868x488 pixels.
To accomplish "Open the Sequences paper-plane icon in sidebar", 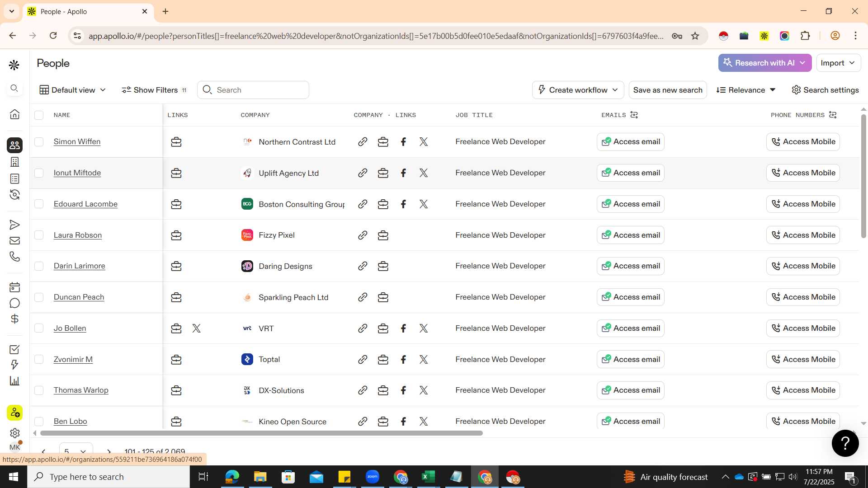I will (14, 225).
